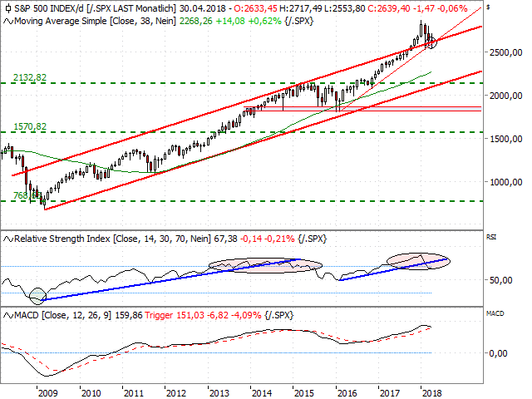Click the 2500,00 price axis label

point(505,52)
